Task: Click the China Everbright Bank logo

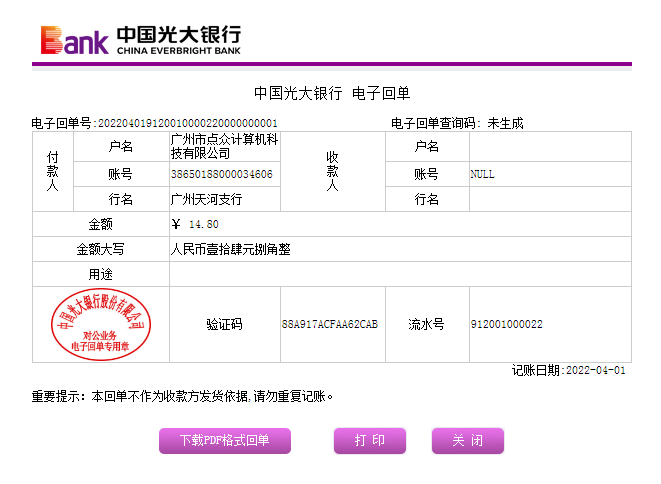Action: [x=141, y=38]
